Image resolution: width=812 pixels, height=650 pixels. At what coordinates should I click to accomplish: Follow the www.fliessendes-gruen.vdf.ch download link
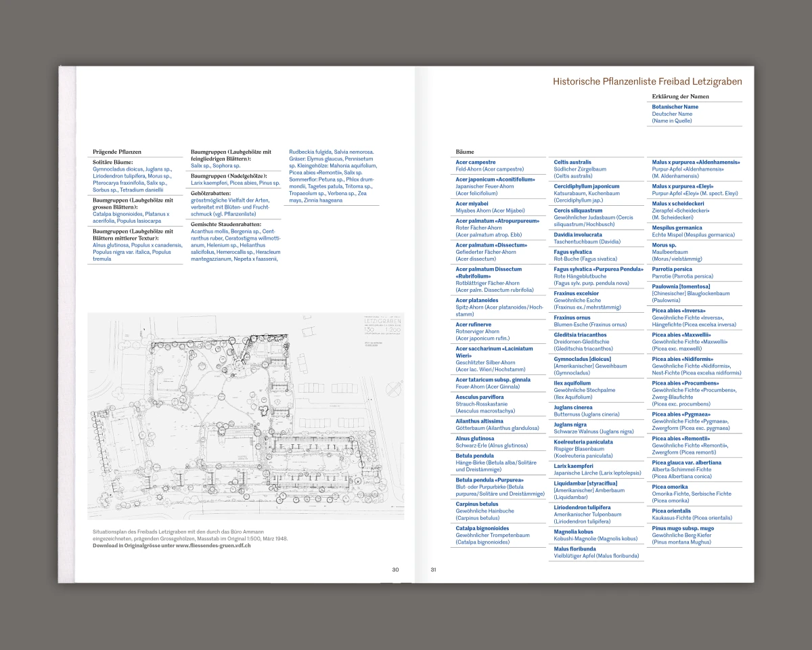point(213,545)
